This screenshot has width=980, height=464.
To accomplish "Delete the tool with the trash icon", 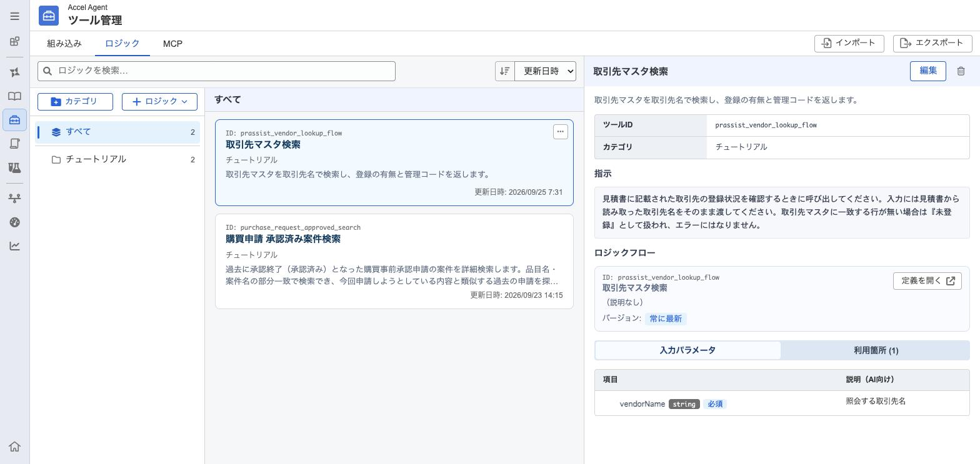I will 961,71.
